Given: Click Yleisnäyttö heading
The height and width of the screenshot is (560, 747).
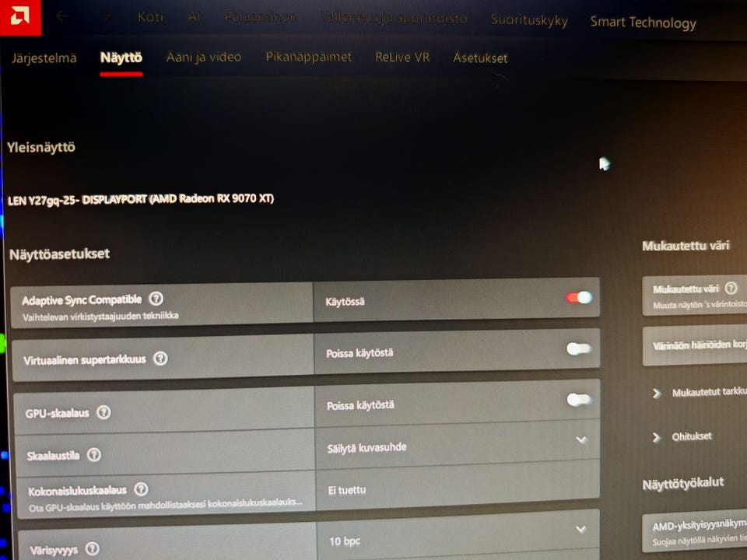Looking at the screenshot, I should (x=41, y=147).
